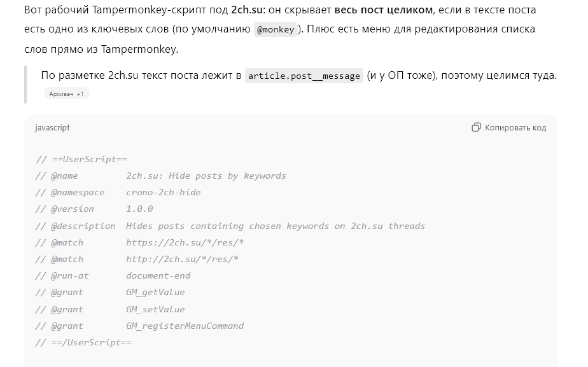Click "GM_setValue" in the grant list
Screen dimensions: 588x367
[155, 309]
